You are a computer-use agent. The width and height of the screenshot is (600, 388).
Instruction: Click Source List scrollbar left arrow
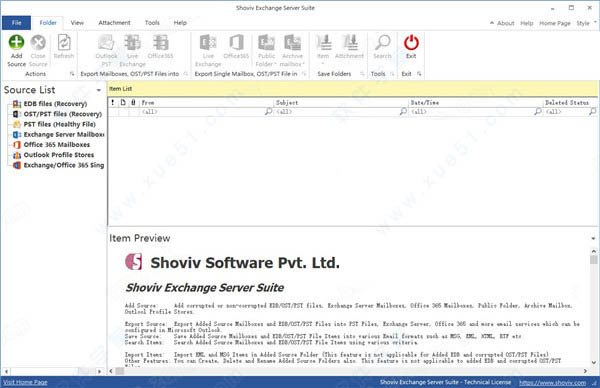coord(7,371)
